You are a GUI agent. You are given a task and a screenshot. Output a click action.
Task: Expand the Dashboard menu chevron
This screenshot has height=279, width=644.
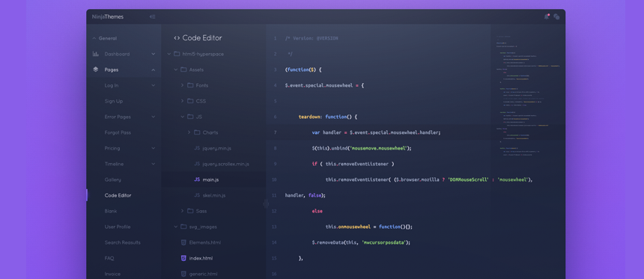154,54
